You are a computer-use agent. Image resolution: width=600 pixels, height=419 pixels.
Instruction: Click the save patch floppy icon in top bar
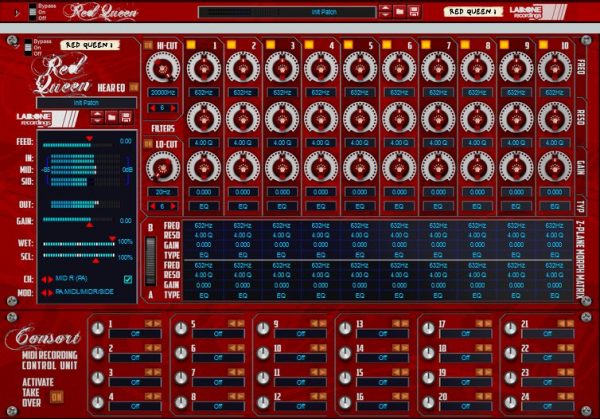pyautogui.click(x=413, y=12)
